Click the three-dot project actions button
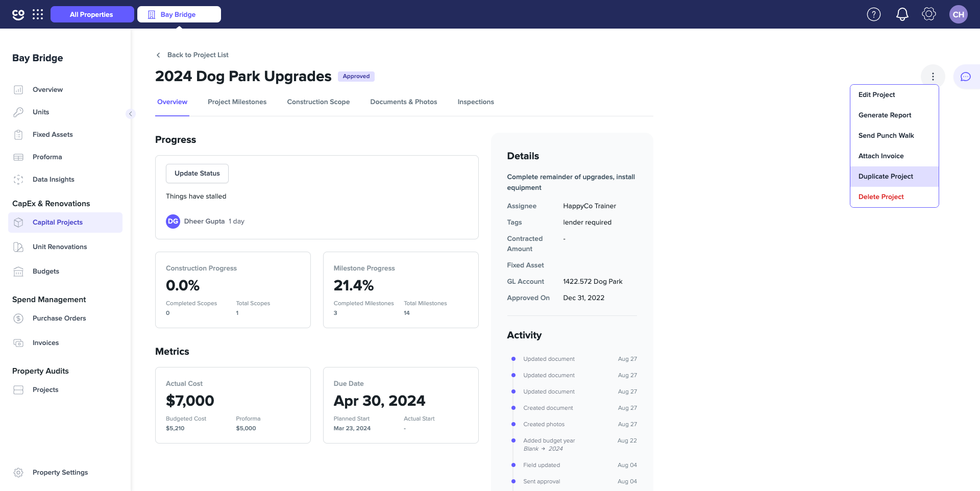The width and height of the screenshot is (980, 491). click(933, 77)
